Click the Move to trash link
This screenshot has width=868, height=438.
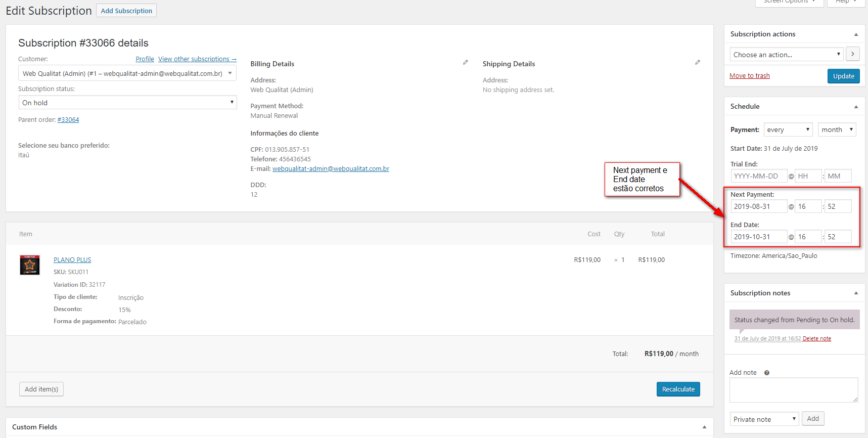(x=749, y=76)
